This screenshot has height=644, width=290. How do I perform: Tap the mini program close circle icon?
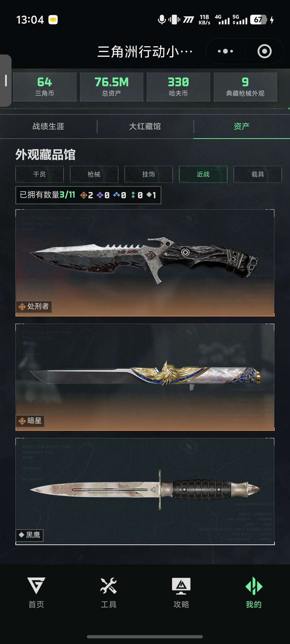click(264, 51)
